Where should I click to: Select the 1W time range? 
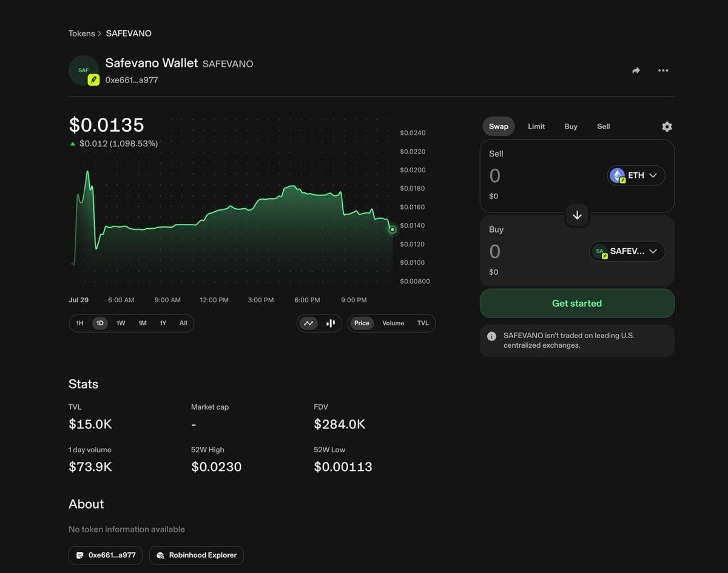click(121, 323)
